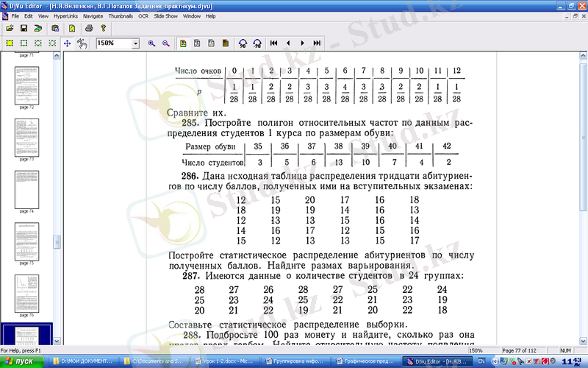The width and height of the screenshot is (588, 368).
Task: Jump to the first page
Action: click(273, 43)
